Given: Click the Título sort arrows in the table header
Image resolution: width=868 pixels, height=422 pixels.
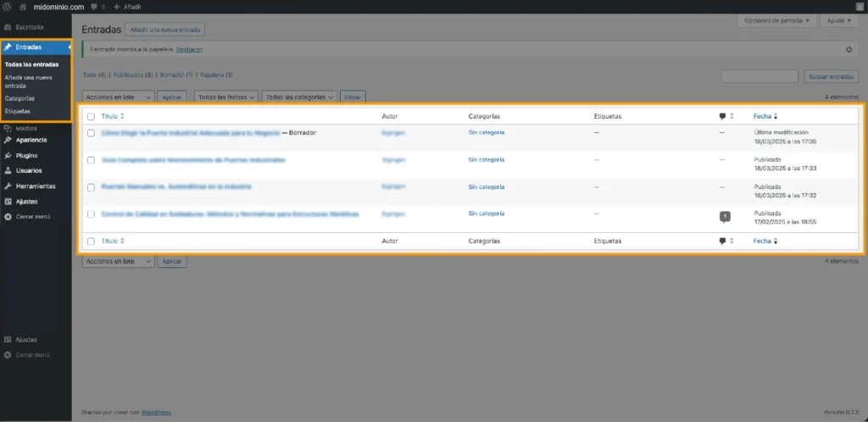Looking at the screenshot, I should tap(122, 116).
